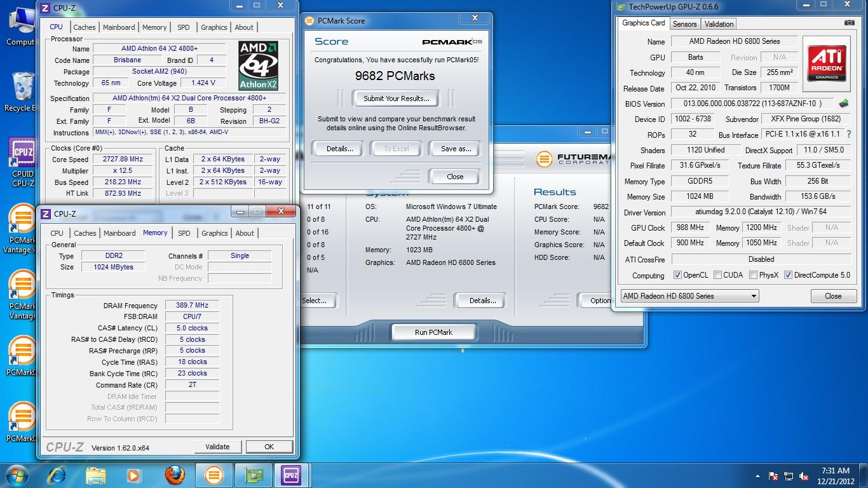
Task: Click the Windows Start orb
Action: coord(17,475)
